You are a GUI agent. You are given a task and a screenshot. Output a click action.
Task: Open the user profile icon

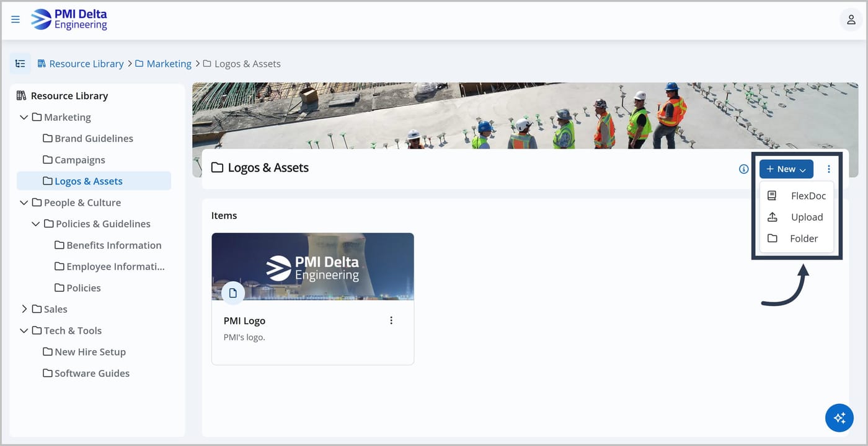[x=851, y=19]
